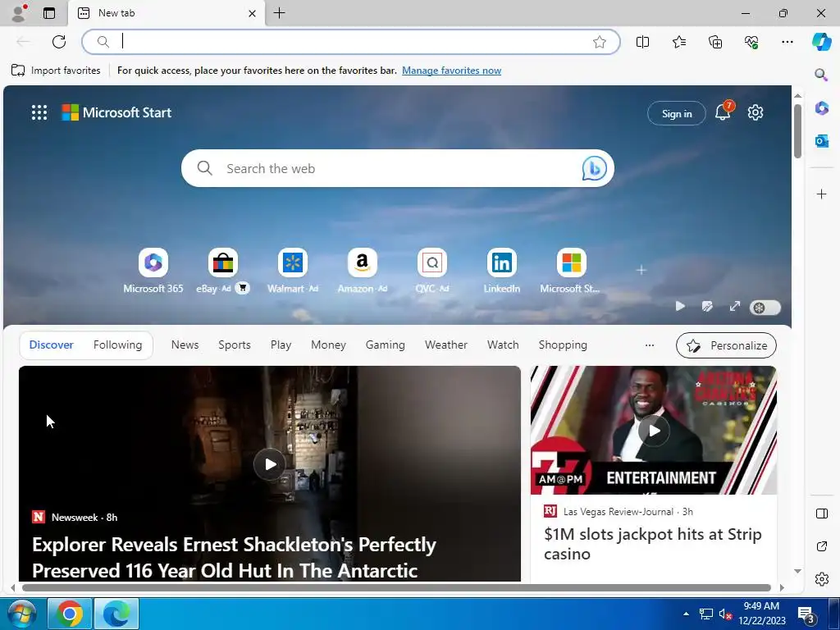Click Import favorites in favorites bar
Viewport: 840px width, 630px height.
[56, 71]
